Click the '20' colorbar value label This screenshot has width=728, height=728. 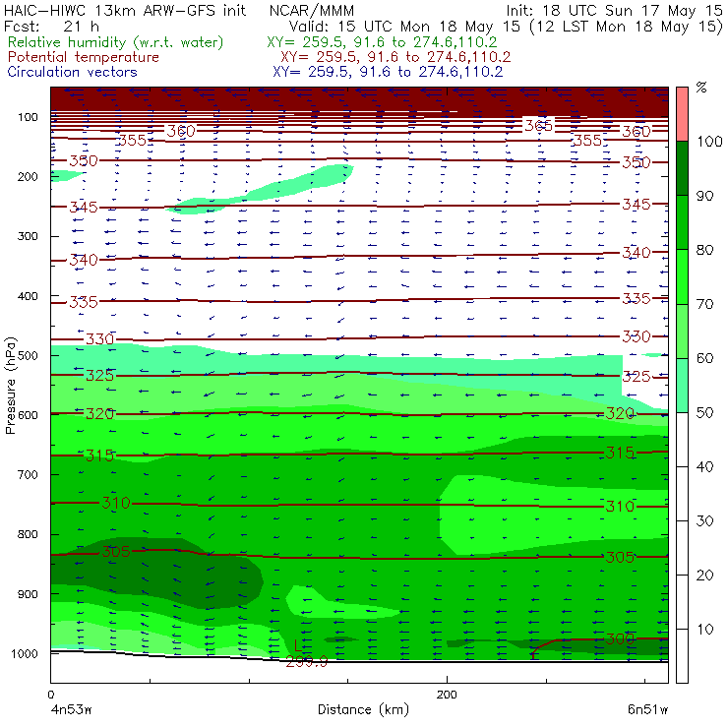tap(704, 576)
